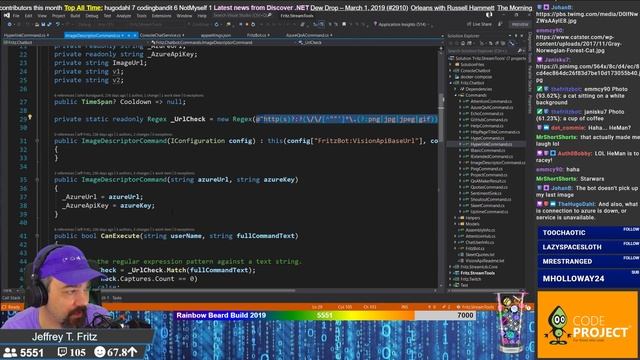Open the Help menu
Image resolution: width=640 pixels, height=360 pixels.
point(202,16)
